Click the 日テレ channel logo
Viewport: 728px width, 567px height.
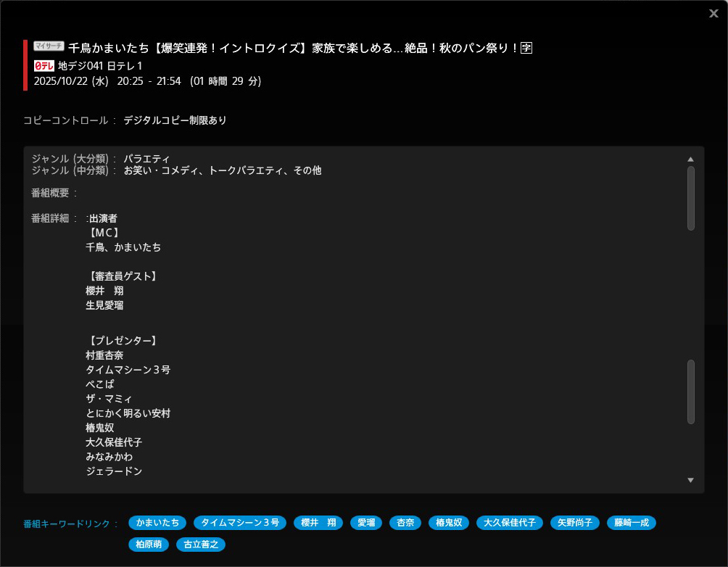pyautogui.click(x=44, y=66)
